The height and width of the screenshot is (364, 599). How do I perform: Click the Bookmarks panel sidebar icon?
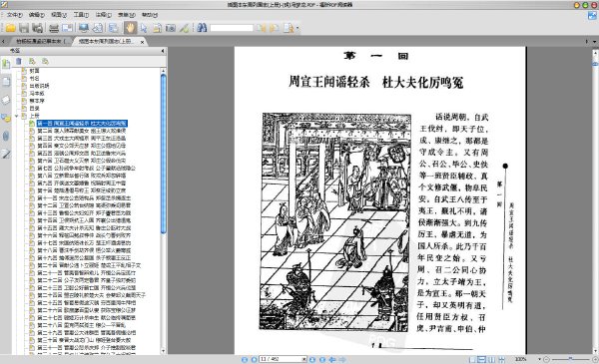[x=6, y=64]
